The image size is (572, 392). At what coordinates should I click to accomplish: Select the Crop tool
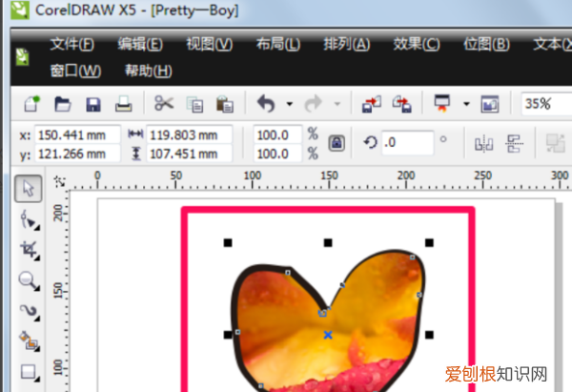tap(28, 250)
